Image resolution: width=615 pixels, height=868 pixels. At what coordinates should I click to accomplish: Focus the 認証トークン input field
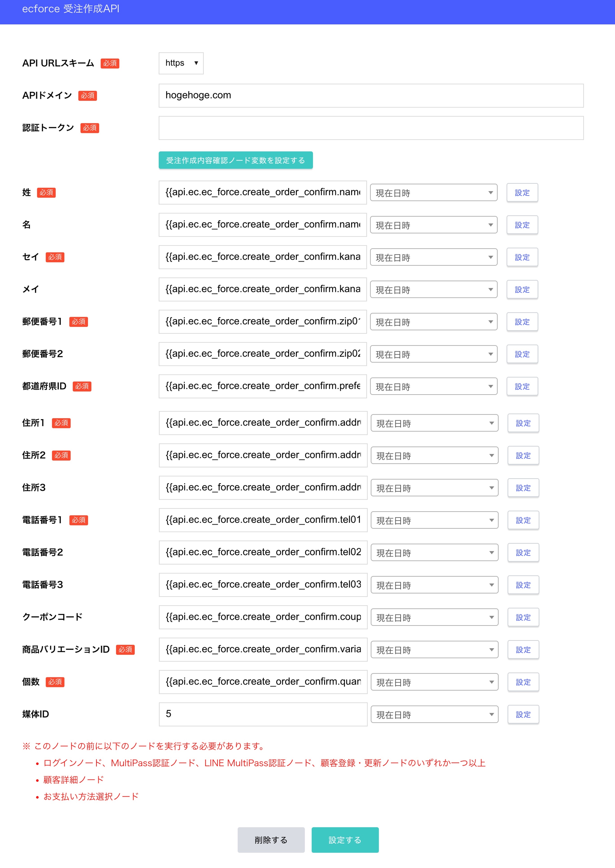tap(371, 128)
